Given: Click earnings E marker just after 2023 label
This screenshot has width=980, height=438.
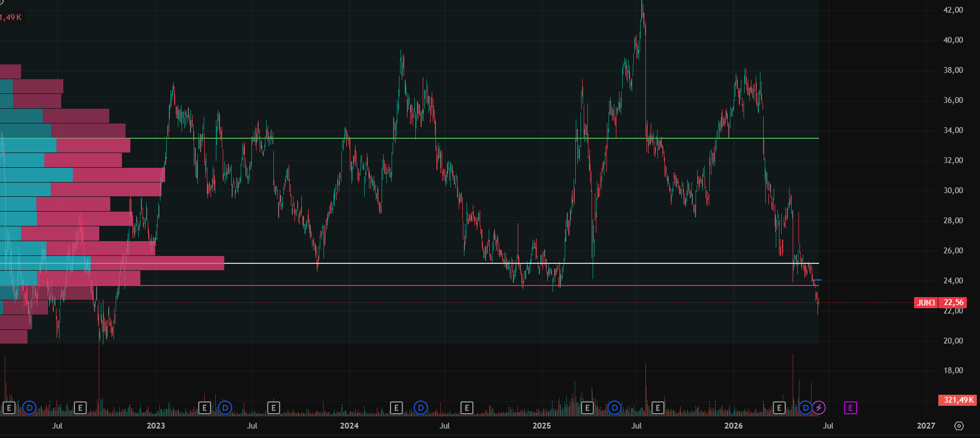Looking at the screenshot, I should pos(205,408).
